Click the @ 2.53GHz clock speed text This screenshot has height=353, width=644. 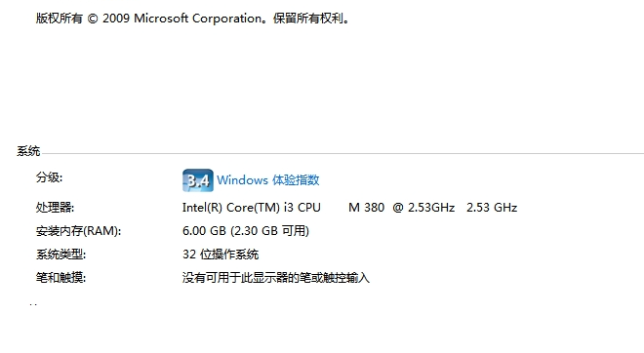pos(423,208)
